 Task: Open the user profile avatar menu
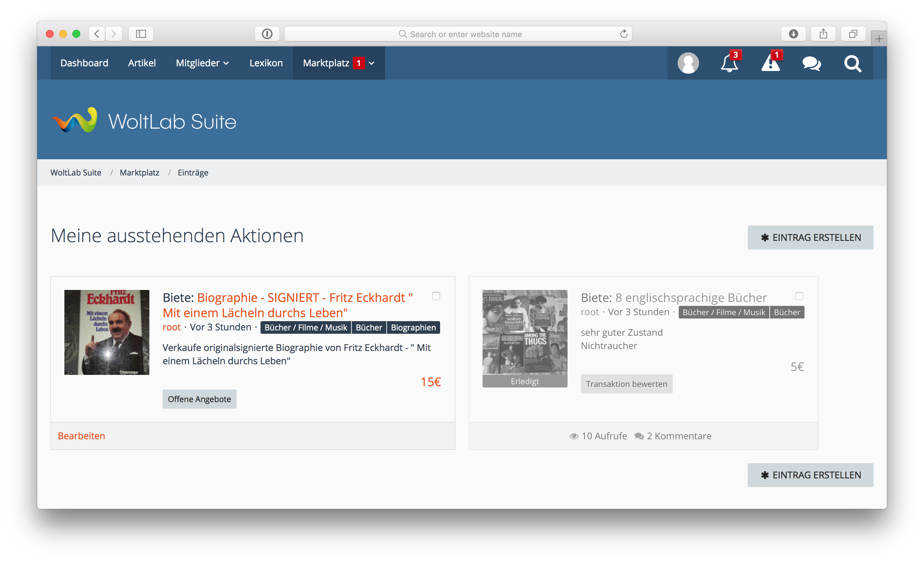point(688,63)
